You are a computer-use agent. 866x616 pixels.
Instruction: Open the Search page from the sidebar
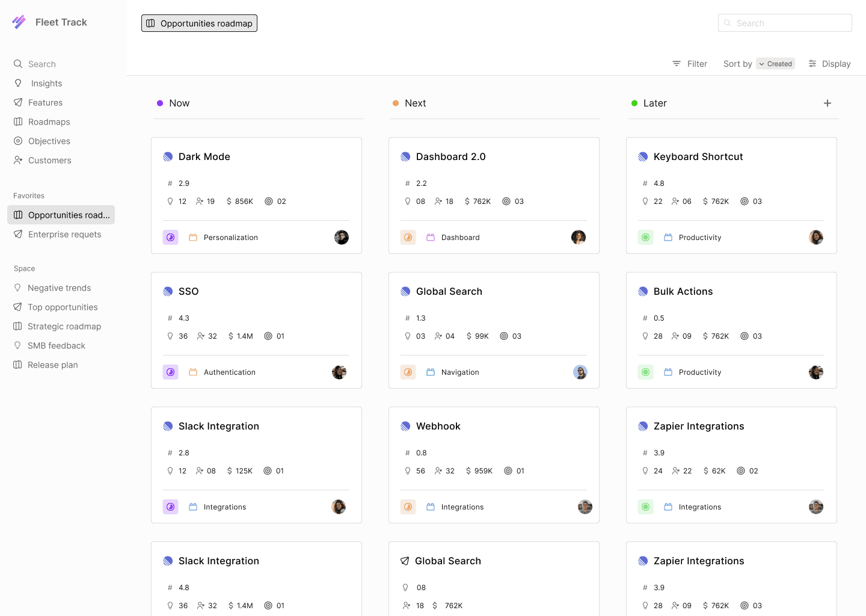(42, 64)
